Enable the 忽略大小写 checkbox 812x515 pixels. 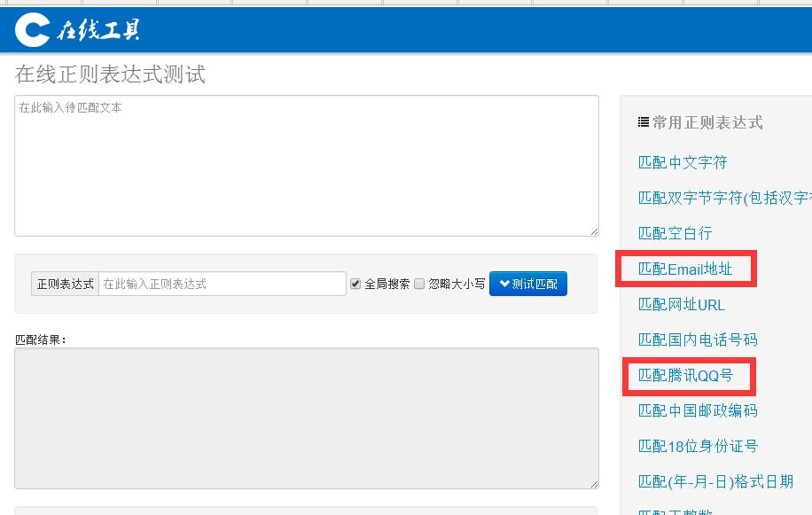pos(417,284)
